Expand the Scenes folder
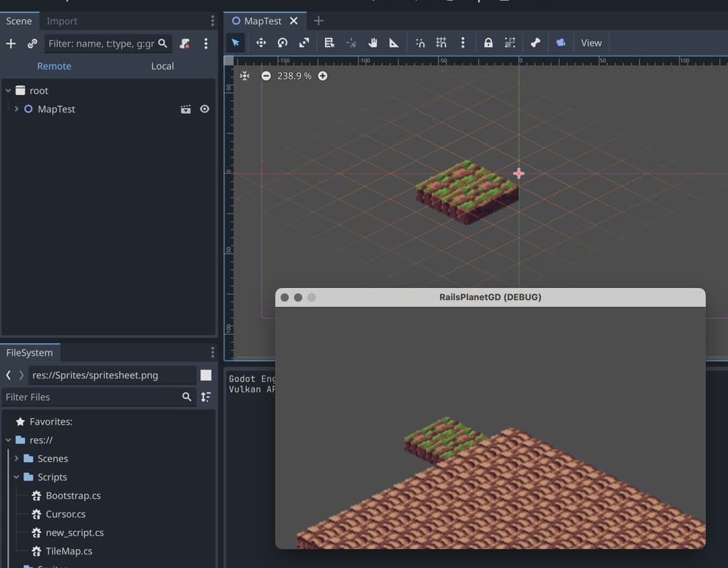The image size is (728, 568). pos(16,458)
